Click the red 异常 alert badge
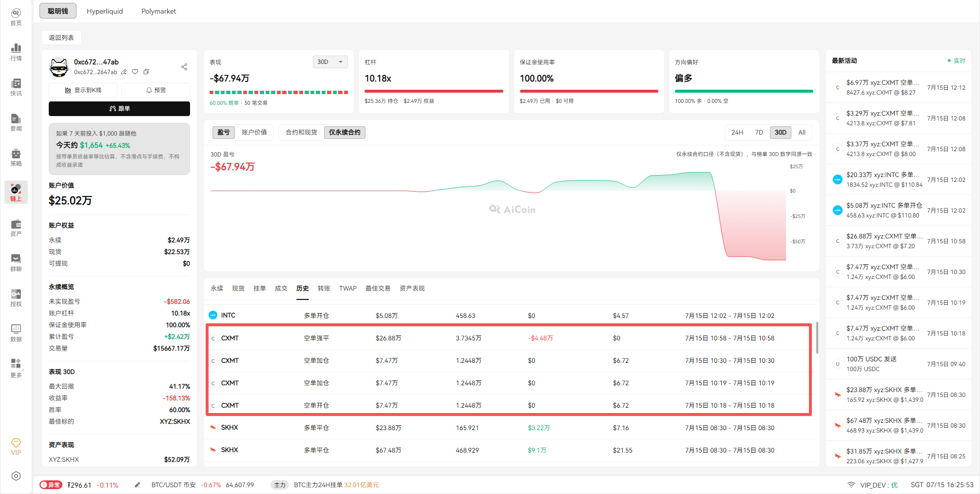The image size is (980, 494). coord(51,485)
